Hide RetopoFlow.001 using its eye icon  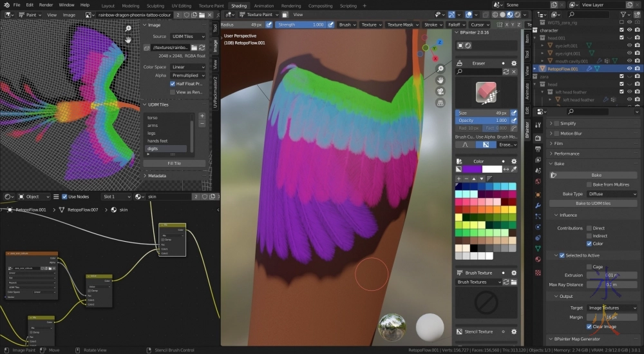coord(629,68)
